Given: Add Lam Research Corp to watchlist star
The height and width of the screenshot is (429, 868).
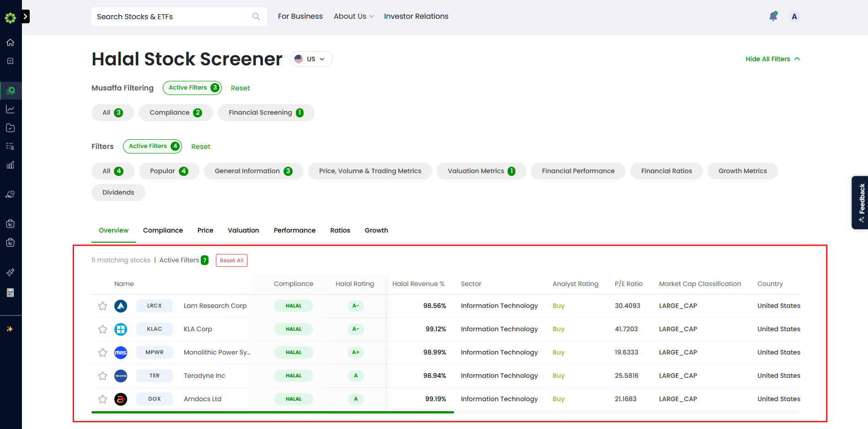Looking at the screenshot, I should click(x=103, y=306).
